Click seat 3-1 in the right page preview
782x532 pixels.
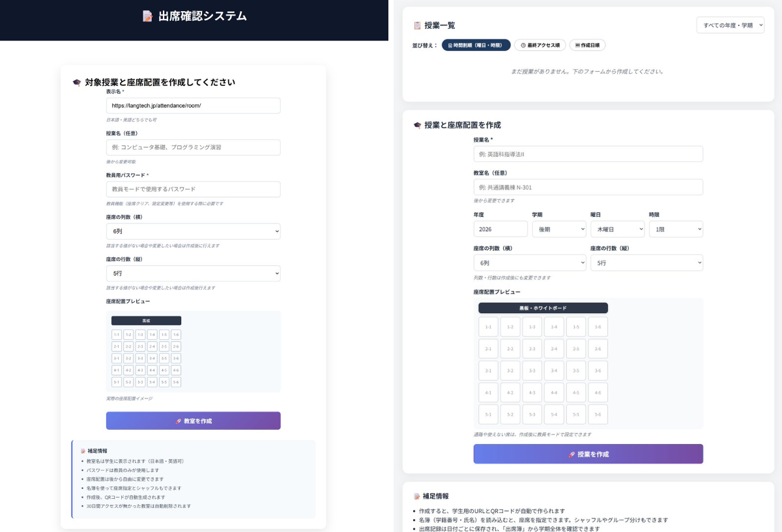[488, 371]
